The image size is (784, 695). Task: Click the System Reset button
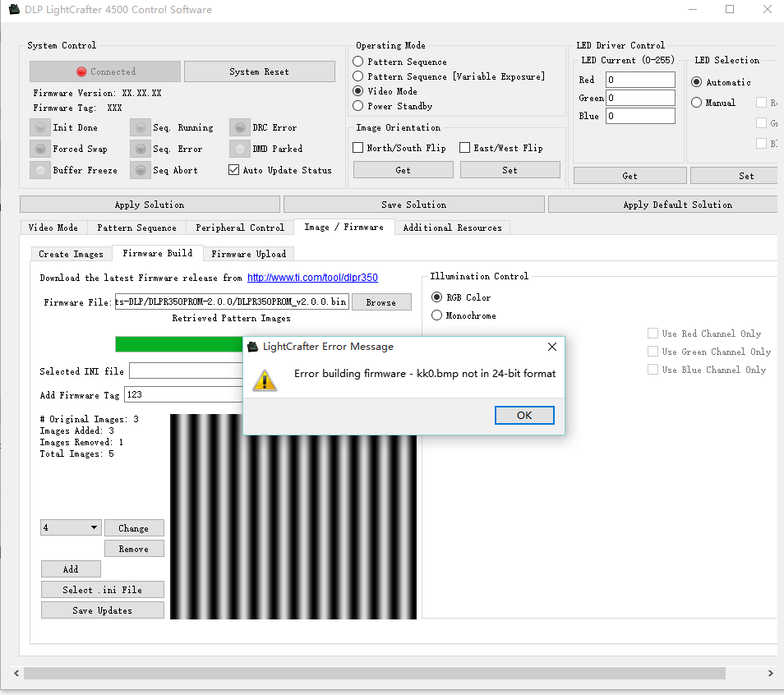point(260,71)
